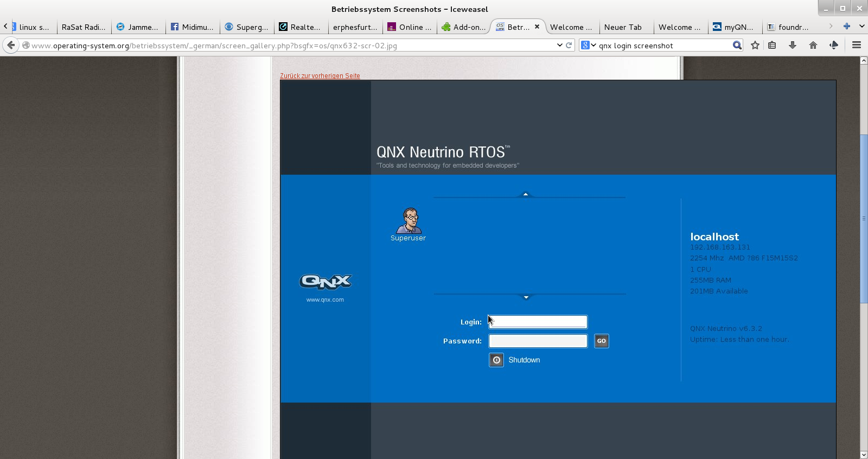Image resolution: width=868 pixels, height=459 pixels.
Task: Focus the 'qnx login screenshot' search field
Action: click(x=662, y=46)
